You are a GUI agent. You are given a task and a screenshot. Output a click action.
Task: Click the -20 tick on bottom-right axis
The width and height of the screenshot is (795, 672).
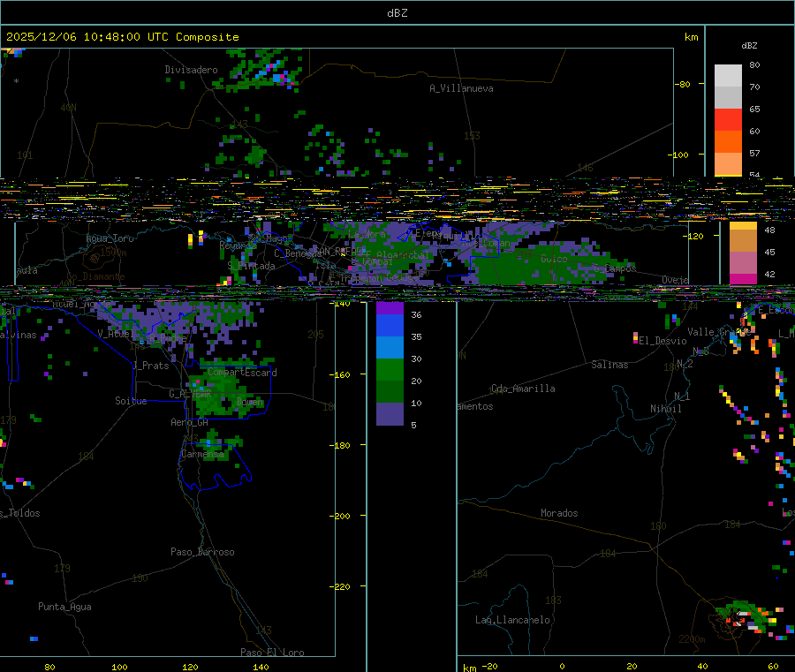pos(489,666)
